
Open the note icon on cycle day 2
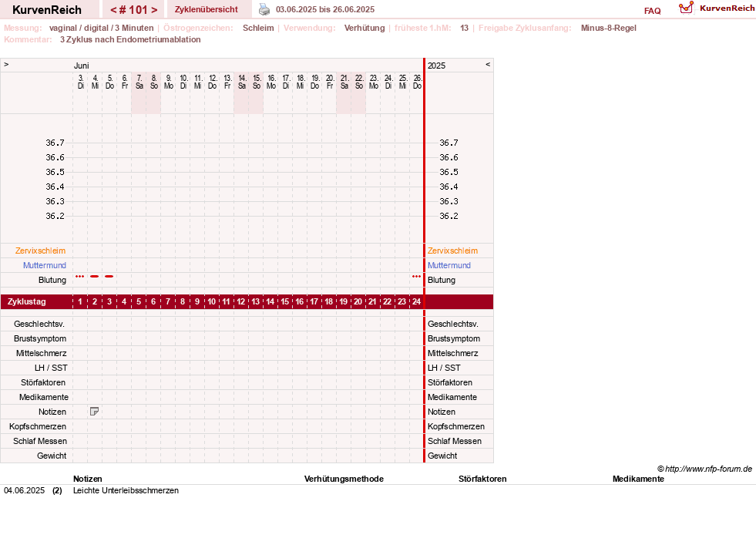coord(95,412)
